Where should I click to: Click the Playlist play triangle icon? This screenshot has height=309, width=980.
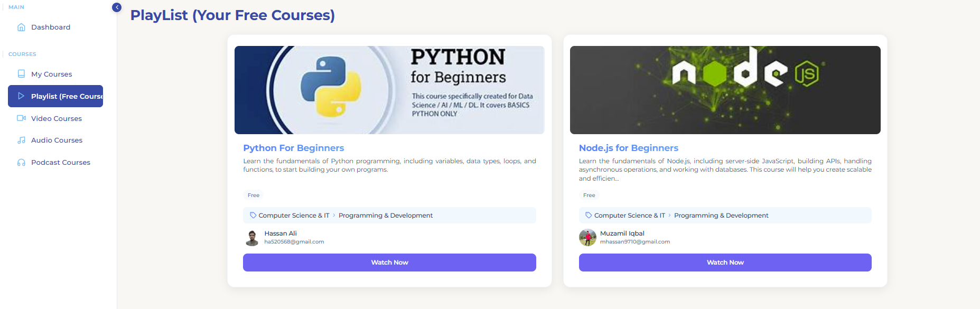[21, 96]
